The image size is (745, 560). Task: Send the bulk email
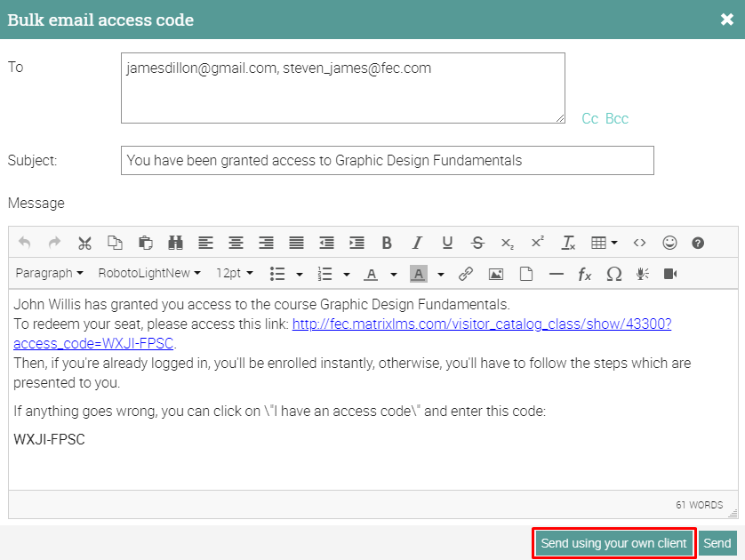coord(717,543)
